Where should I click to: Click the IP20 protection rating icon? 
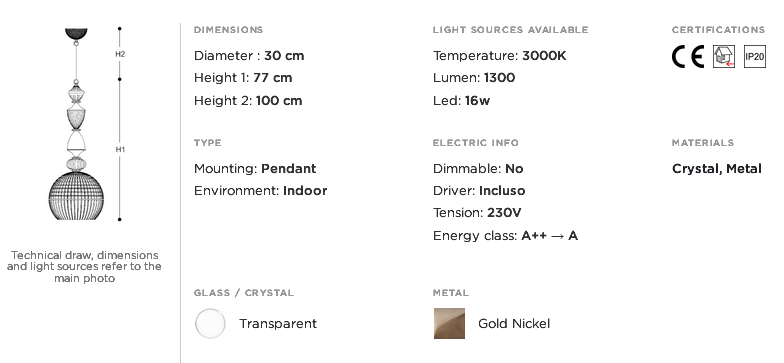754,56
